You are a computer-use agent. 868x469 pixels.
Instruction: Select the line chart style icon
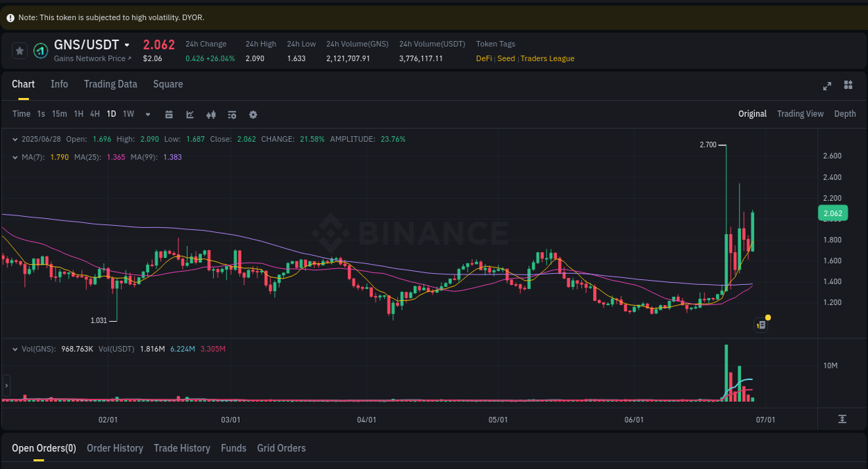(190, 114)
